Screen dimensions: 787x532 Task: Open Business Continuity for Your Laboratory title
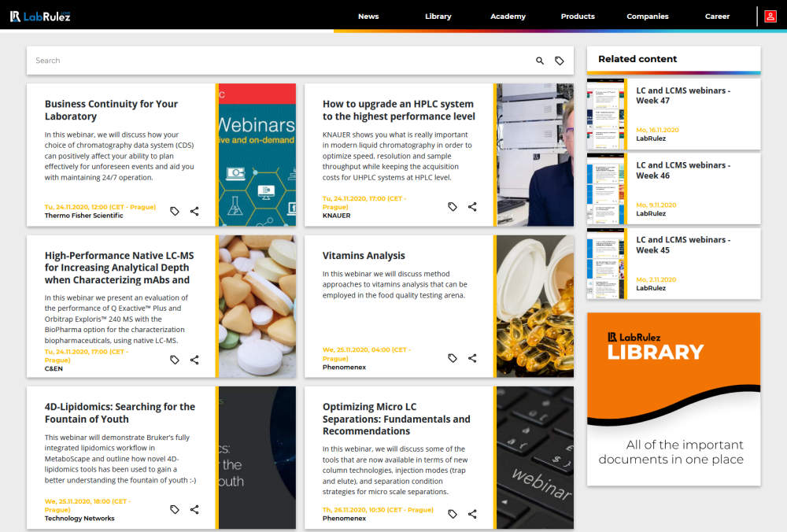(x=112, y=110)
